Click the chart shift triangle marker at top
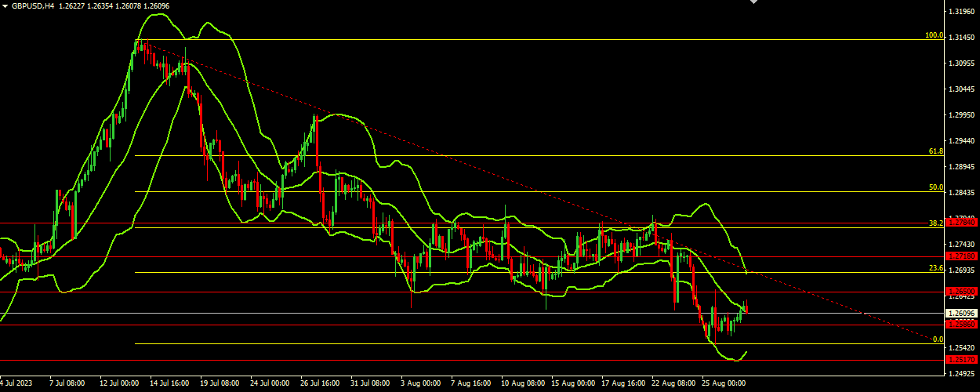This screenshot has width=980, height=392. tap(754, 2)
